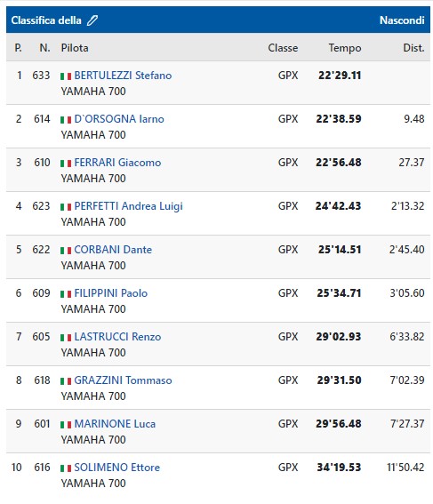Click Italian flag beside SOLIMENO Ettore
Image resolution: width=433 pixels, height=504 pixels.
point(66,468)
